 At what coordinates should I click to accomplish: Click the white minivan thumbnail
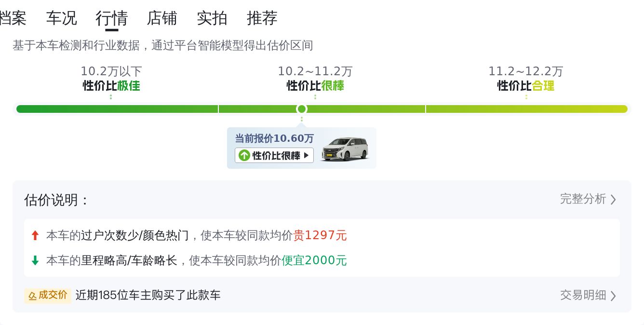tap(344, 149)
